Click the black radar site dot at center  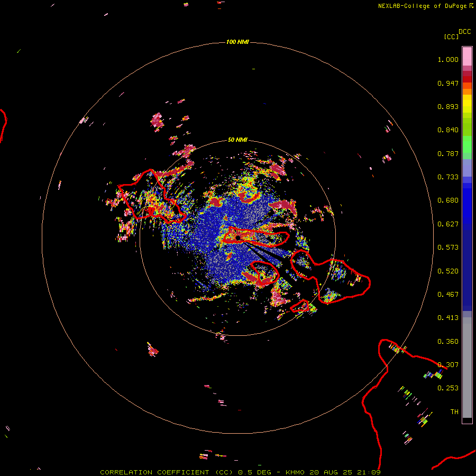[x=239, y=238]
